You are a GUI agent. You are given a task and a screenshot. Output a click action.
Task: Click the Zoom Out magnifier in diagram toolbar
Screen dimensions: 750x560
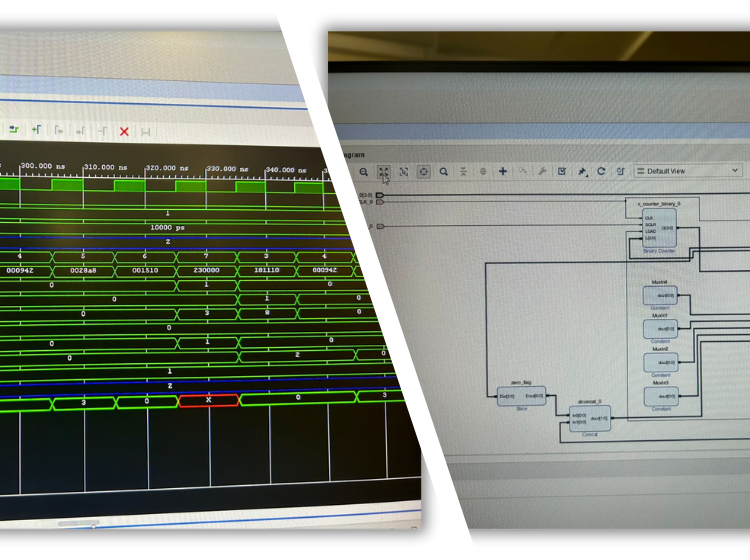(x=364, y=172)
